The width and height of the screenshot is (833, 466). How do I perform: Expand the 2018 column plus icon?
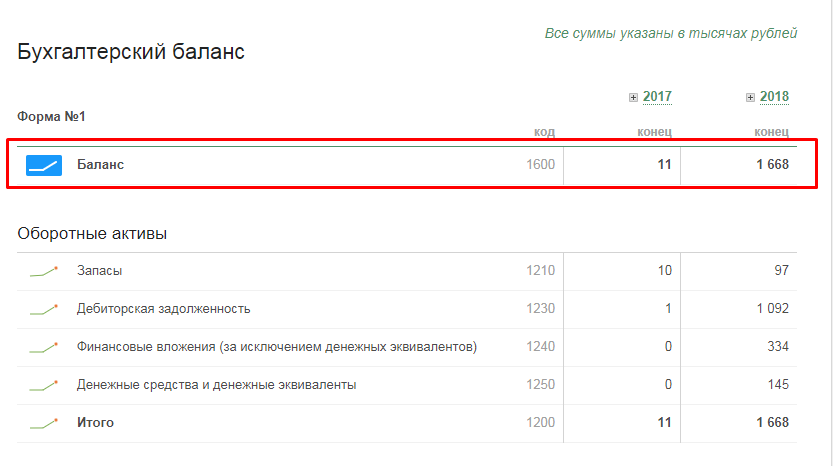(x=750, y=97)
